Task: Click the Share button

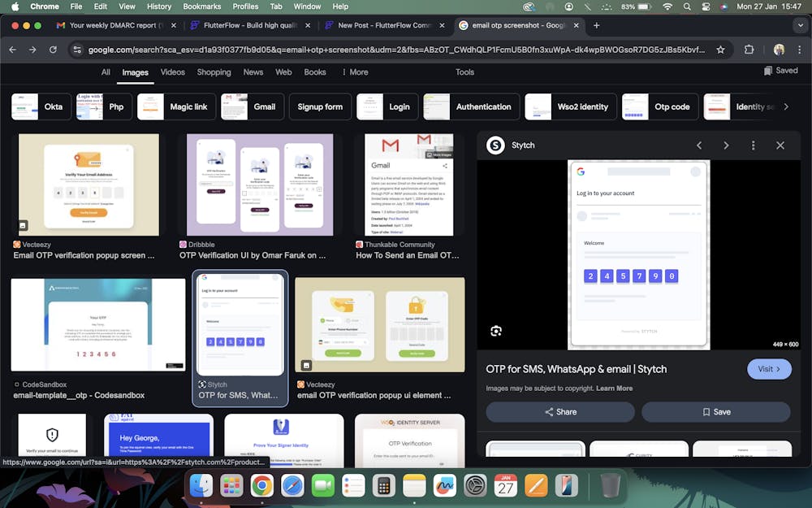Action: [560, 412]
